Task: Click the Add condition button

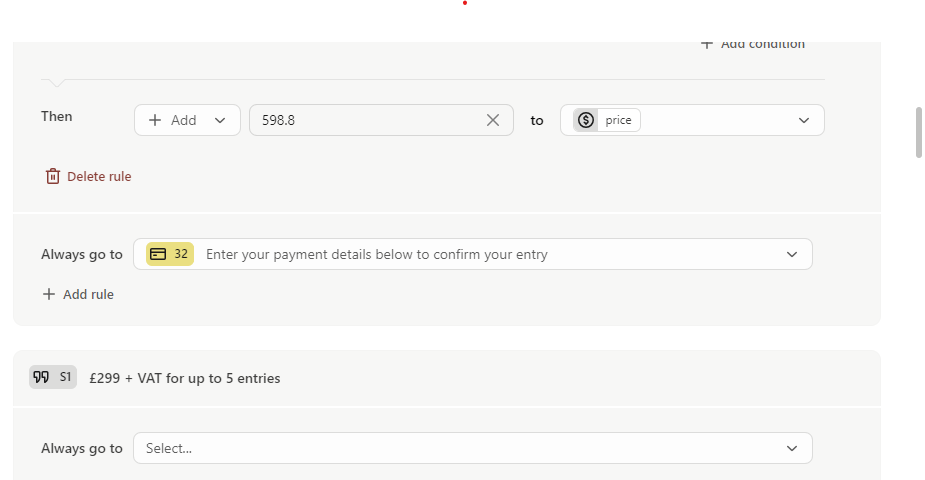Action: 753,44
